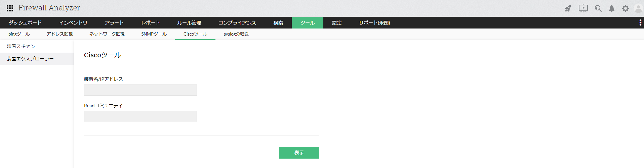Open the 検索 menu

click(x=278, y=23)
